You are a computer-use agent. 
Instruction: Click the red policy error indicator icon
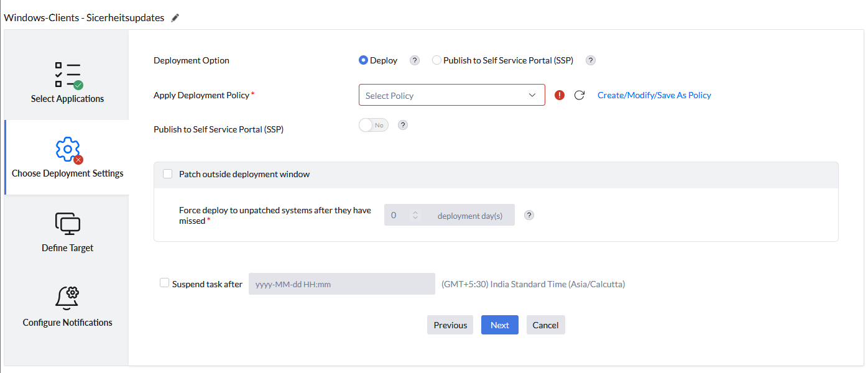pyautogui.click(x=560, y=95)
